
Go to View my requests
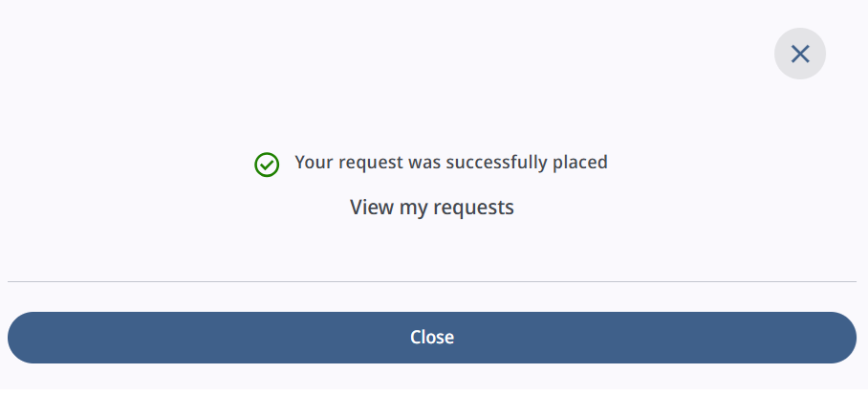432,208
